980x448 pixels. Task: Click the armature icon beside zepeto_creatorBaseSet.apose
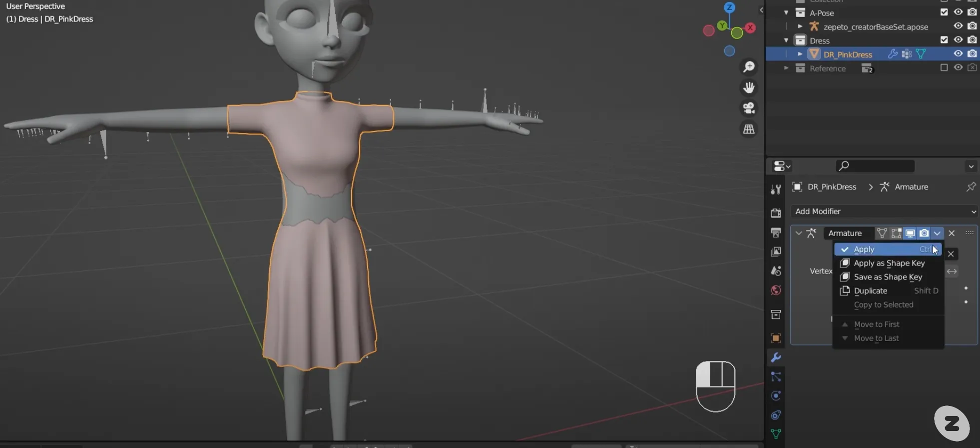tap(814, 26)
